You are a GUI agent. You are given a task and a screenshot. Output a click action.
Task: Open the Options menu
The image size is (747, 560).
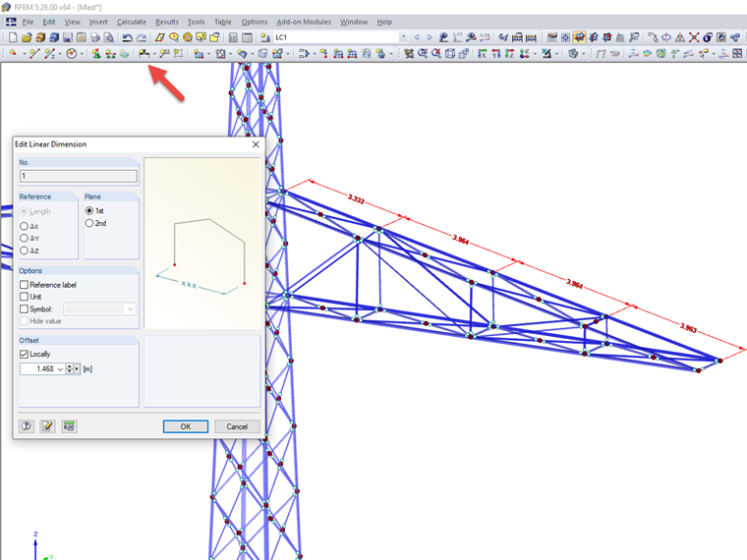point(254,22)
